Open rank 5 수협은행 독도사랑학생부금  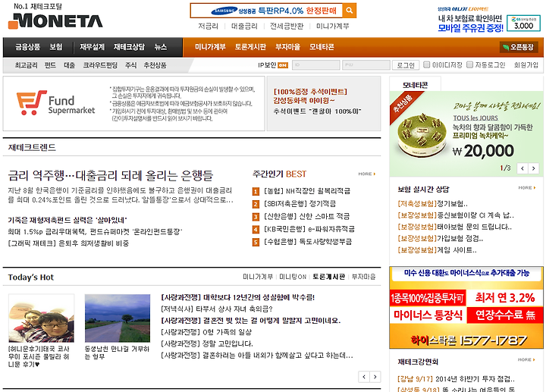[x=308, y=241]
